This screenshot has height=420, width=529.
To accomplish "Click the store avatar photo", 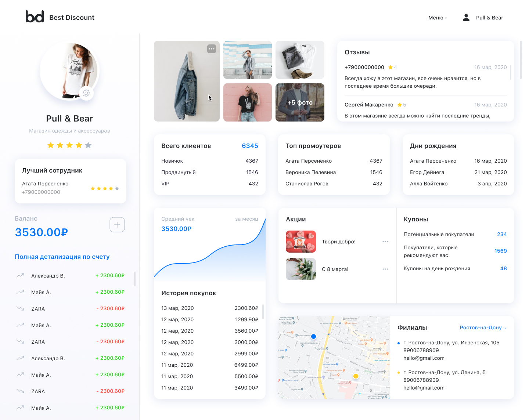I will pyautogui.click(x=69, y=70).
